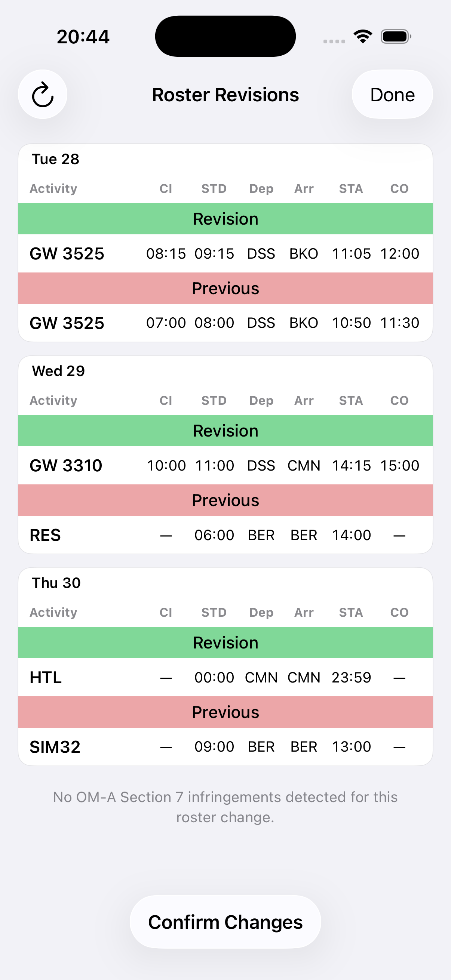The width and height of the screenshot is (451, 980).
Task: Tap the refresh roster icon
Action: click(43, 94)
